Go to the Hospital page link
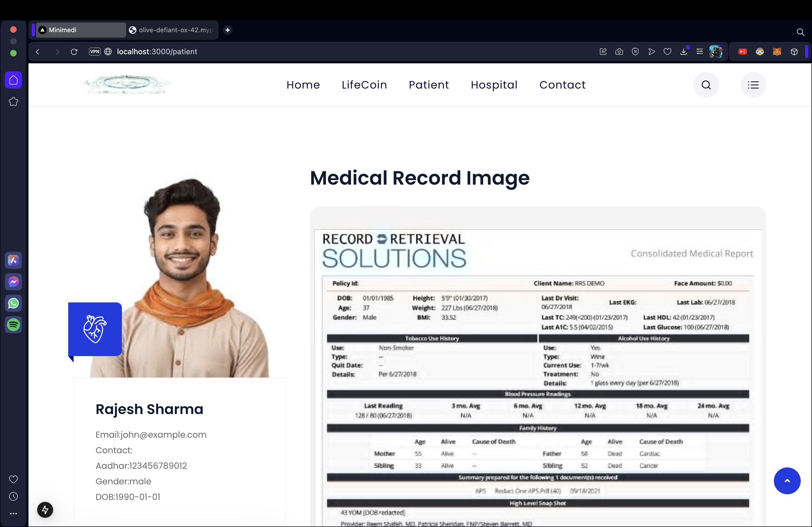The height and width of the screenshot is (527, 812). (494, 85)
